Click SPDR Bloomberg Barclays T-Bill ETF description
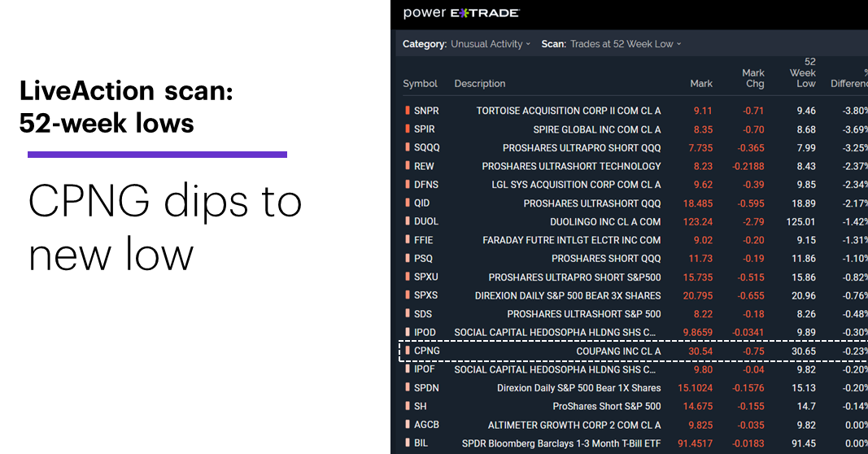The image size is (868, 454). (561, 443)
